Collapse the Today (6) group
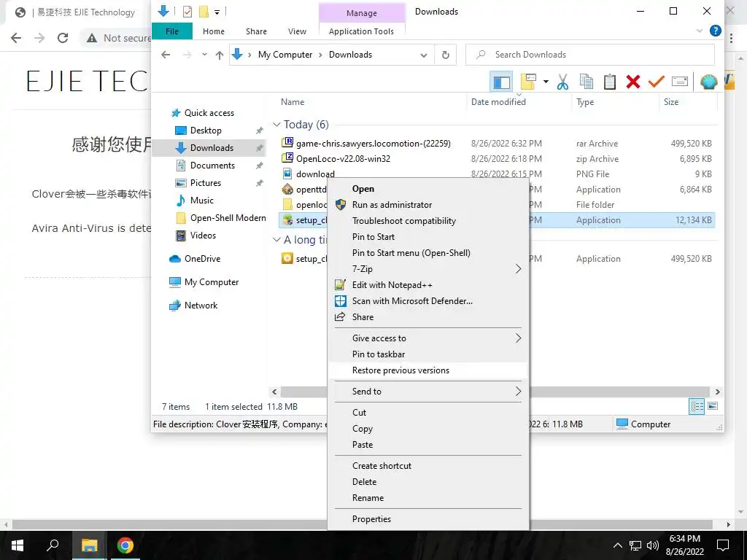 (x=276, y=124)
